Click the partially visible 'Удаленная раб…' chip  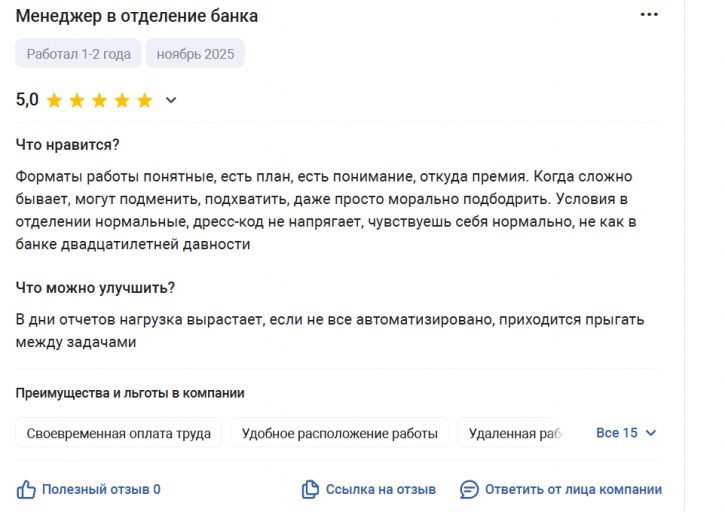[508, 433]
